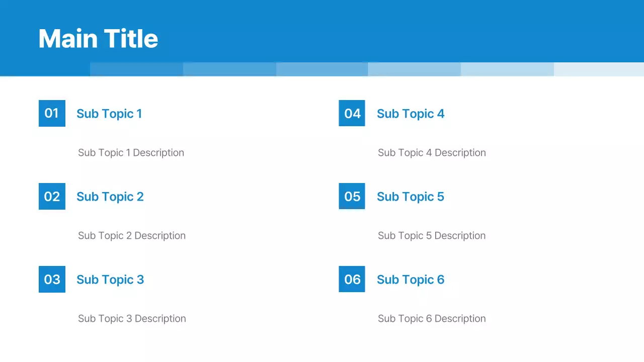Select the Sub Topic 2 Description text
Image resolution: width=644 pixels, height=362 pixels.
[132, 236]
